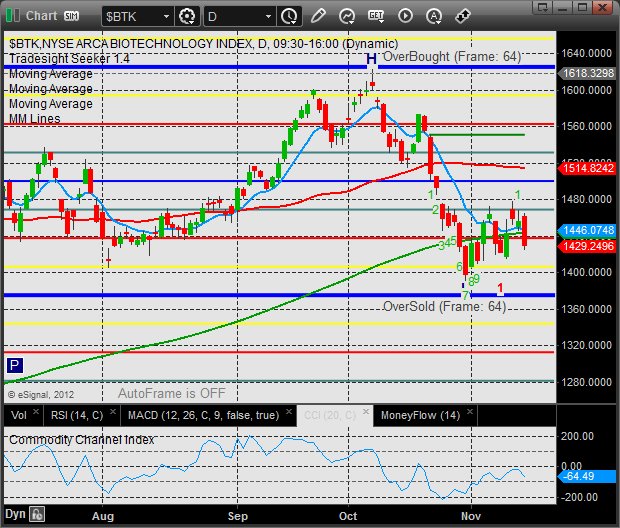Click the link symbol icon
Viewport: 620px width, 528px height.
(x=463, y=16)
